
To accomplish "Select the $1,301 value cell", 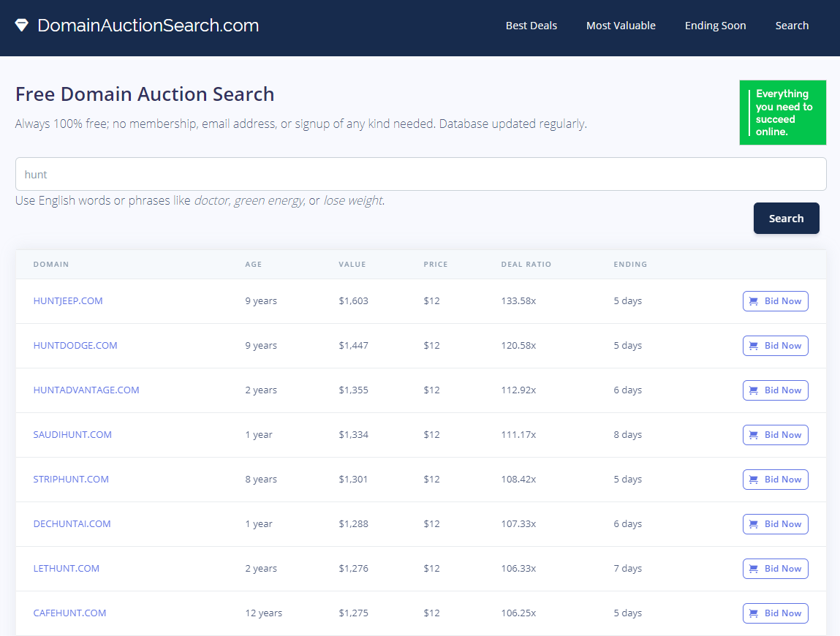I will pos(353,479).
